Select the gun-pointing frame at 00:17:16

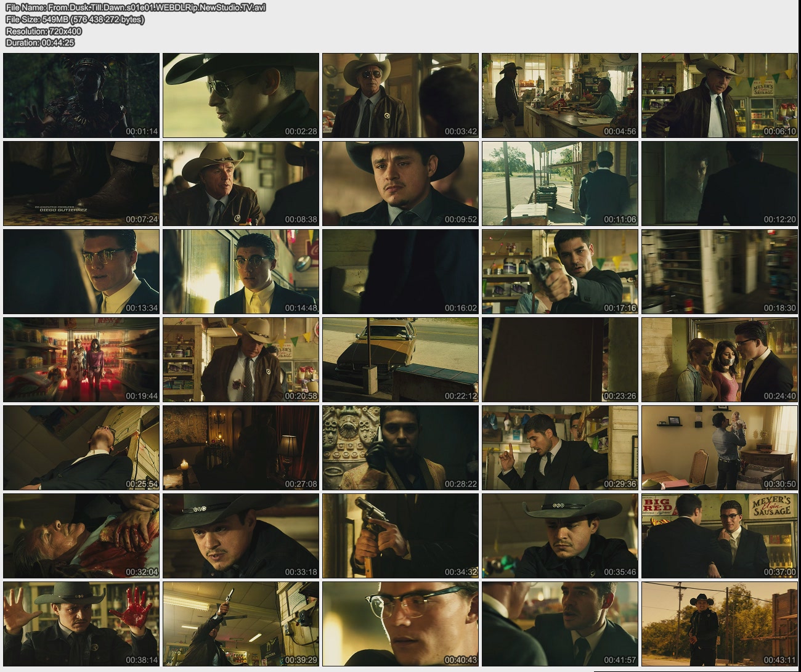[560, 272]
